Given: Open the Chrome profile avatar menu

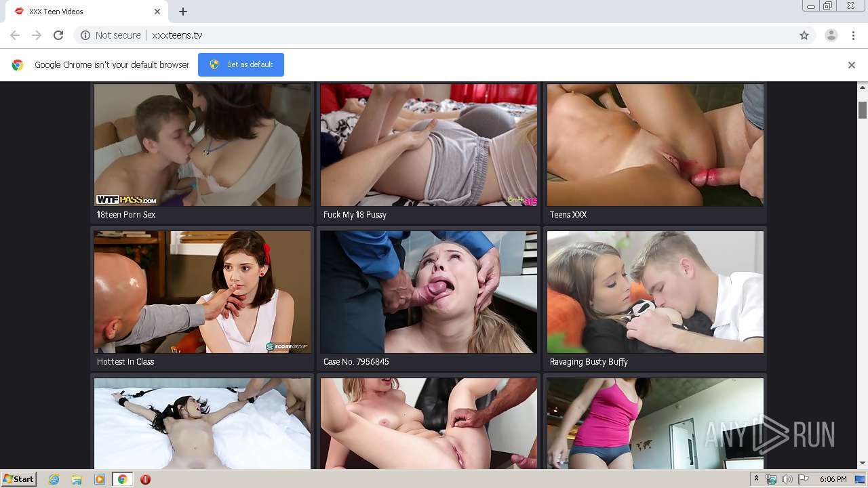Looking at the screenshot, I should click(831, 35).
